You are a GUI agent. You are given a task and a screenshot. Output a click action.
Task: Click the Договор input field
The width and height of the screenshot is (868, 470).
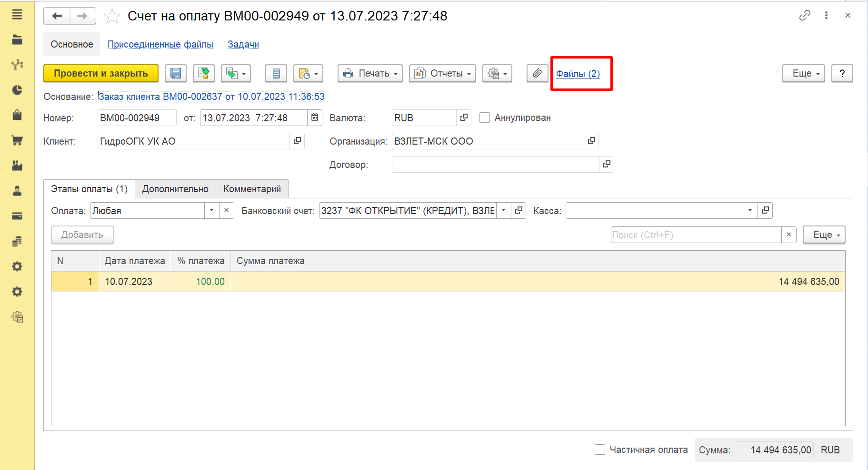(x=495, y=164)
